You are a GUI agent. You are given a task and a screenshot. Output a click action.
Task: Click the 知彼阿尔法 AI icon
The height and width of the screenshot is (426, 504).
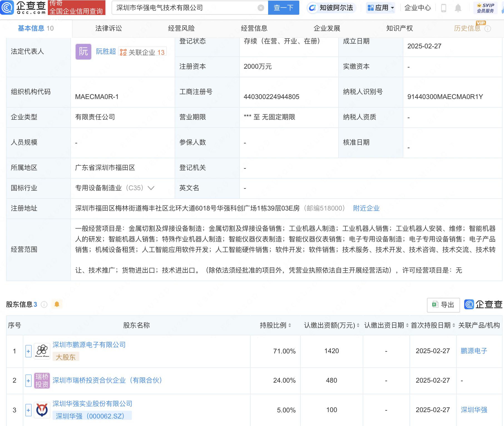coord(313,8)
